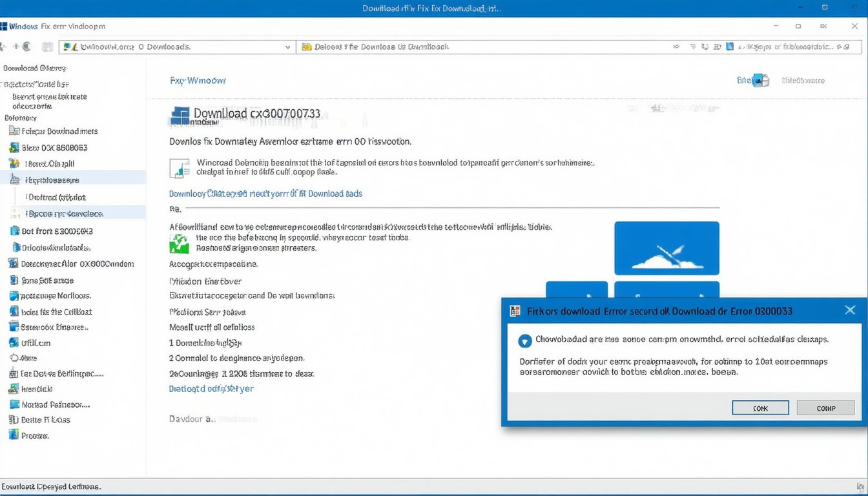Select the 'Dot Front' item in the sidebar
The image size is (868, 496).
(57, 231)
